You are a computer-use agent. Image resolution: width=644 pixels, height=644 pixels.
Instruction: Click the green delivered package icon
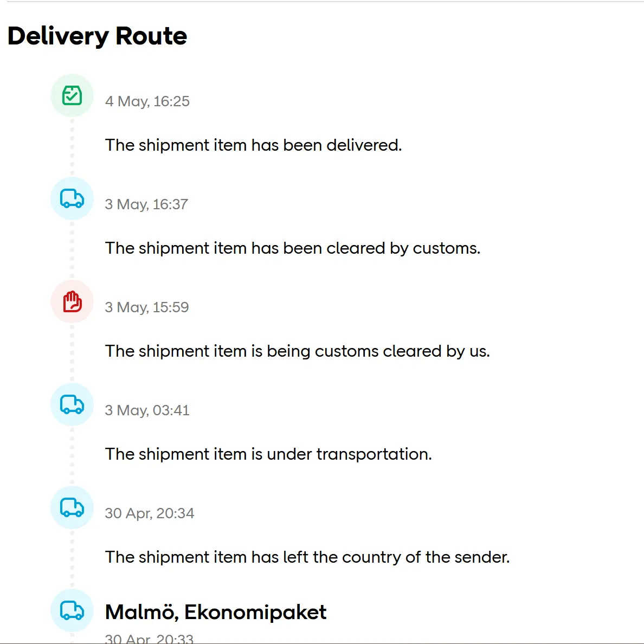[x=72, y=95]
